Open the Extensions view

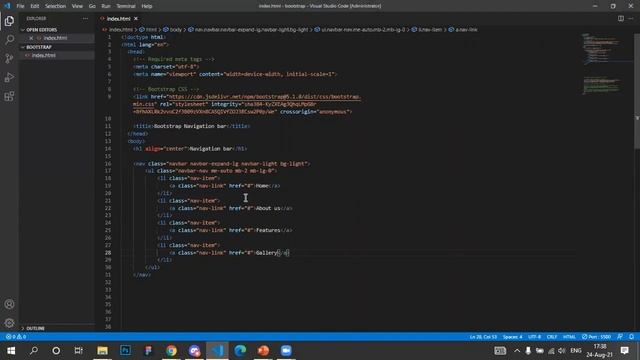9,96
